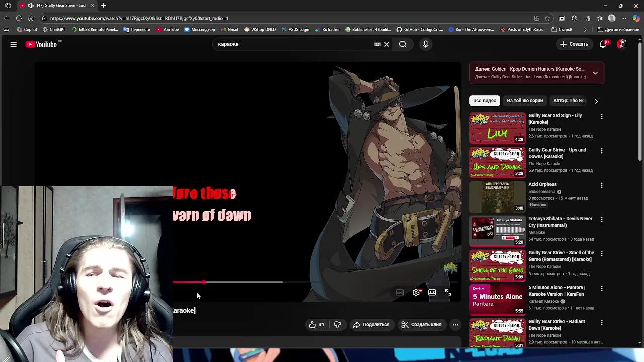644x362 pixels.
Task: Open more actions three-dot menu under video
Action: pyautogui.click(x=455, y=325)
